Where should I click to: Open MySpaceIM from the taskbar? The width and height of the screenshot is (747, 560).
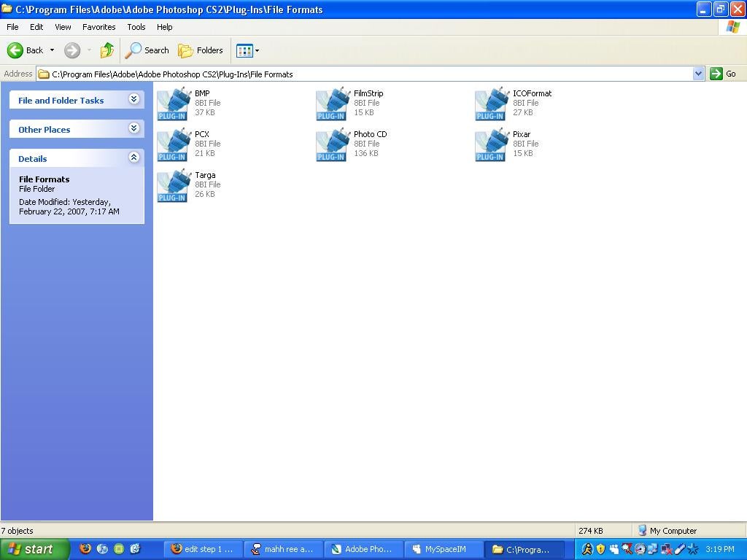click(444, 549)
